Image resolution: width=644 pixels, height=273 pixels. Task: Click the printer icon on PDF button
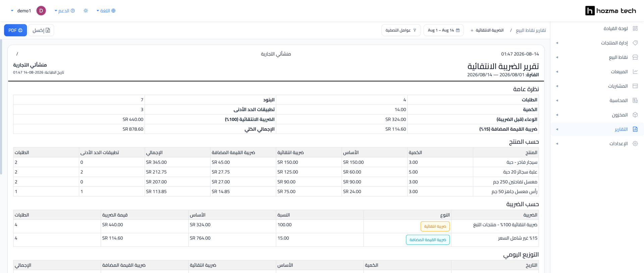(x=20, y=30)
